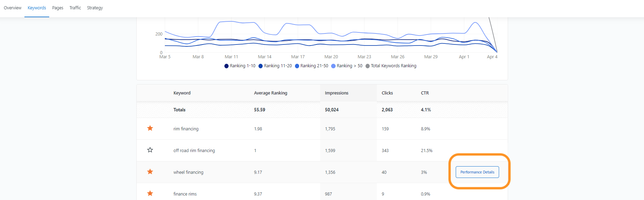Sort by the Keyword column header

click(182, 93)
